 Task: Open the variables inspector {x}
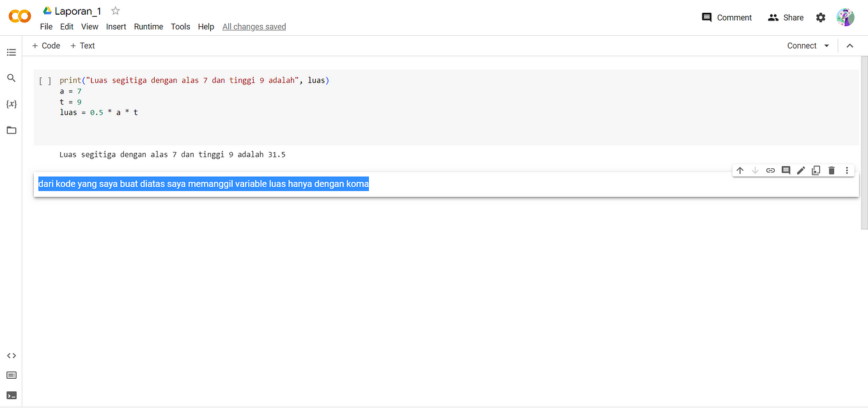click(x=11, y=104)
